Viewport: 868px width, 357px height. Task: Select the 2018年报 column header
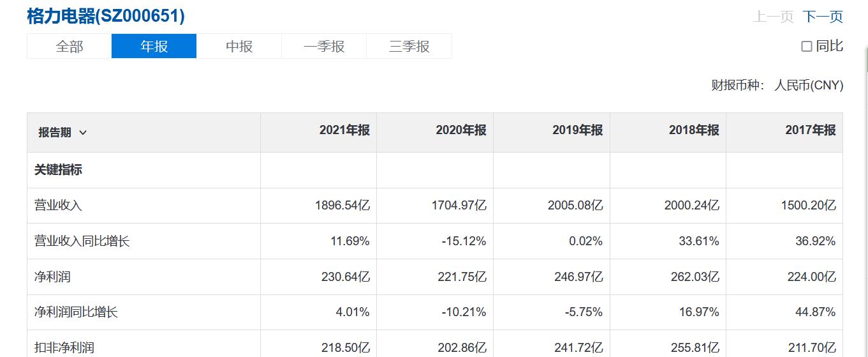pyautogui.click(x=668, y=133)
